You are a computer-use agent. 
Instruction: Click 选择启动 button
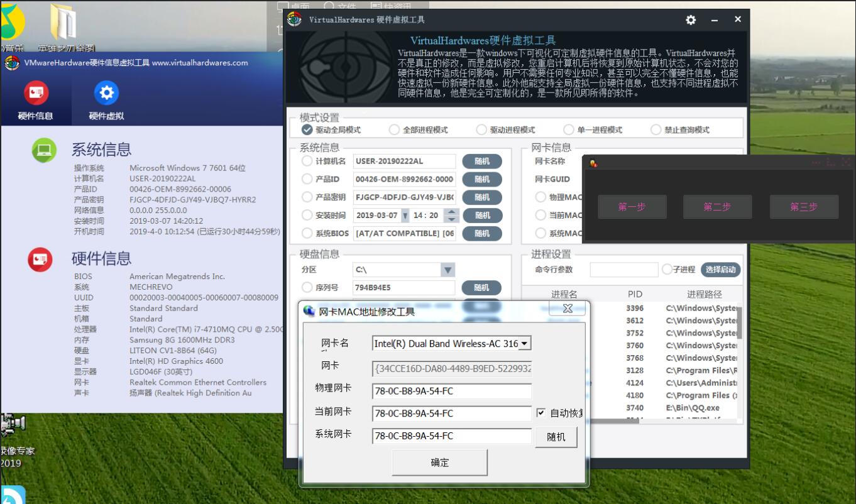point(720,270)
